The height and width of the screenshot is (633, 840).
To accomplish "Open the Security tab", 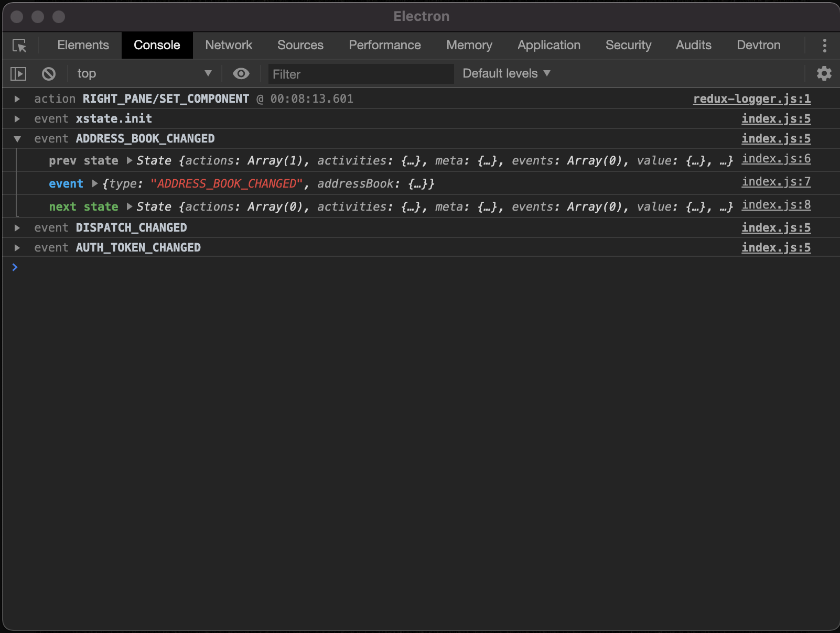I will click(x=628, y=45).
